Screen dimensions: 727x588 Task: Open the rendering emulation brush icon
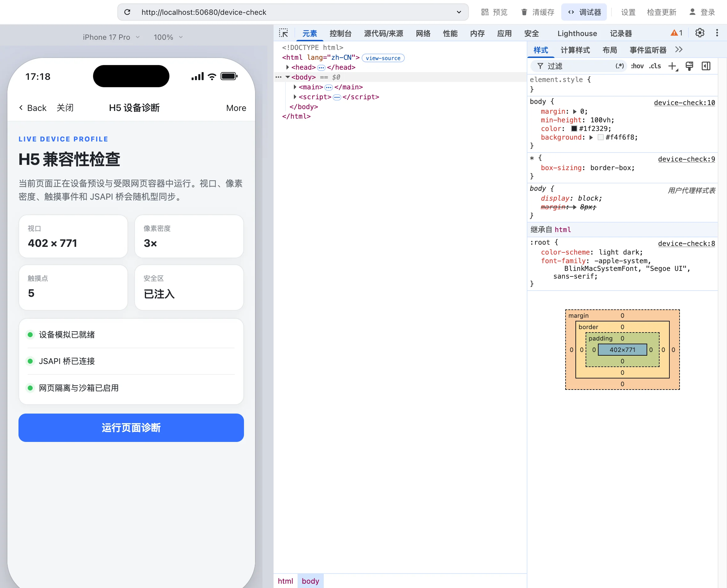pos(689,66)
